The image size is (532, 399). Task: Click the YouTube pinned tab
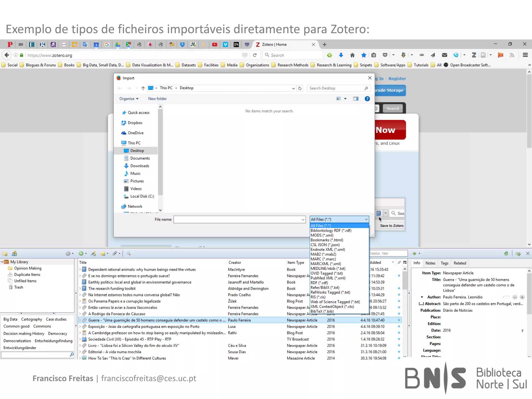pyautogui.click(x=215, y=44)
